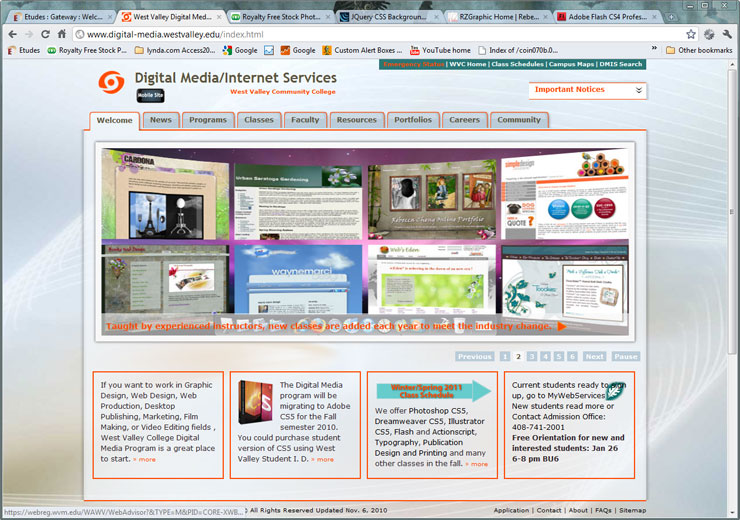Open the second Google bookmark with orange icon
The height and width of the screenshot is (520, 740).
click(298, 50)
